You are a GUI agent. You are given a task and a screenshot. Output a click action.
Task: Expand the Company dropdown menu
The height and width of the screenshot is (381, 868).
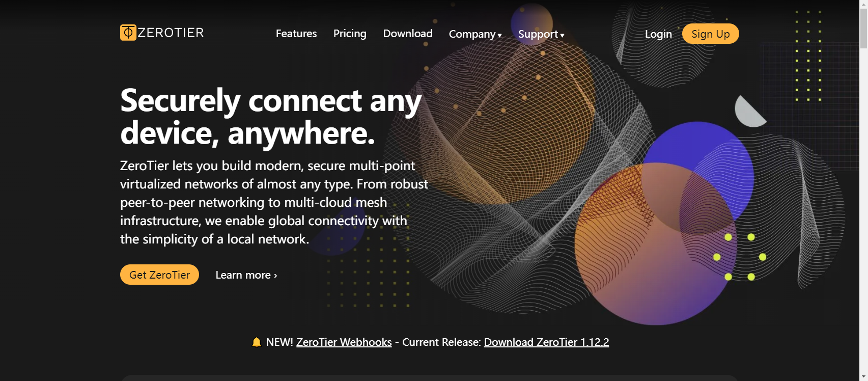pyautogui.click(x=475, y=34)
